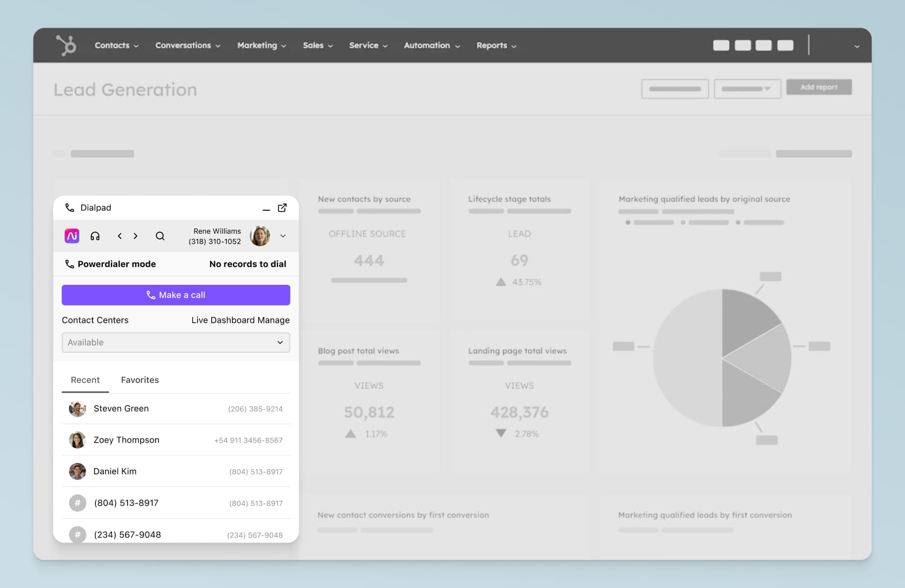Select the Recent tab
The image size is (905, 588).
click(x=85, y=380)
